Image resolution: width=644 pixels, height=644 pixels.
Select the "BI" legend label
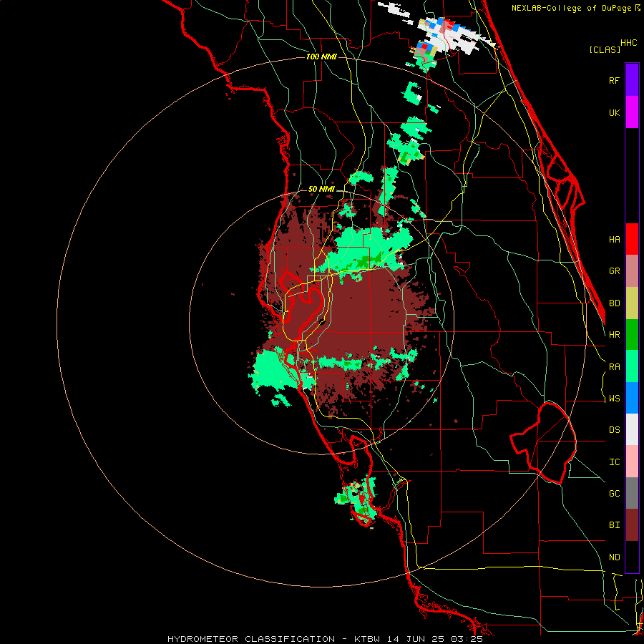click(x=614, y=525)
